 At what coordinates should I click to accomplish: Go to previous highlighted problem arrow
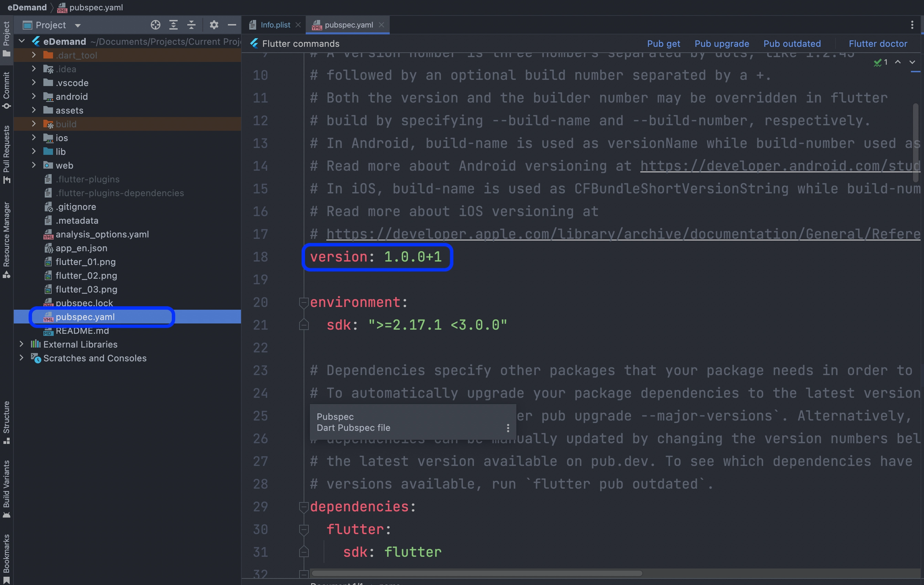[x=897, y=62]
